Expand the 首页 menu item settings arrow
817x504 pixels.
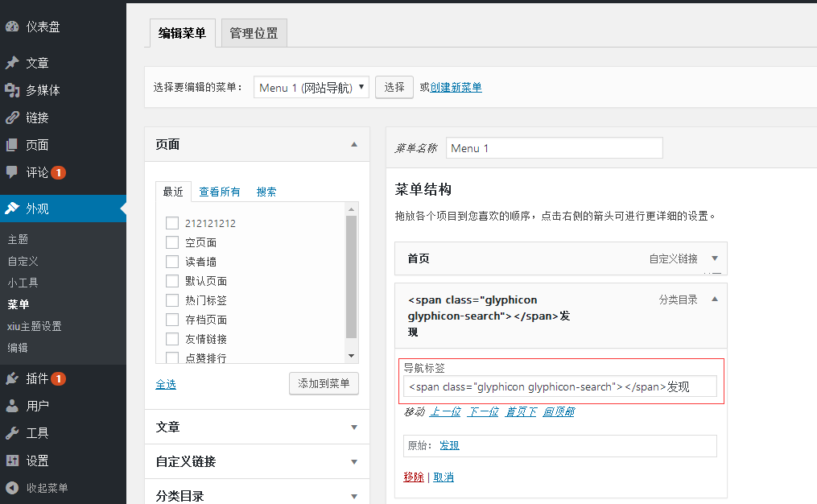714,258
